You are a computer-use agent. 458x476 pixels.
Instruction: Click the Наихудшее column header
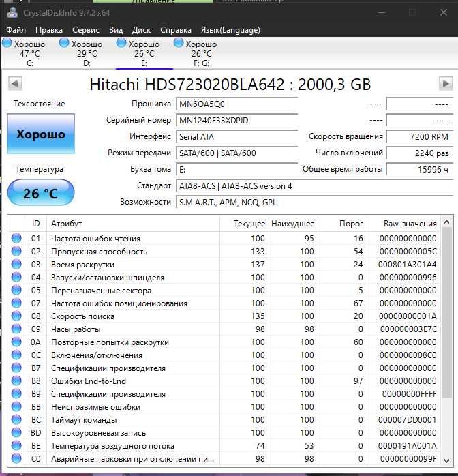pos(293,224)
